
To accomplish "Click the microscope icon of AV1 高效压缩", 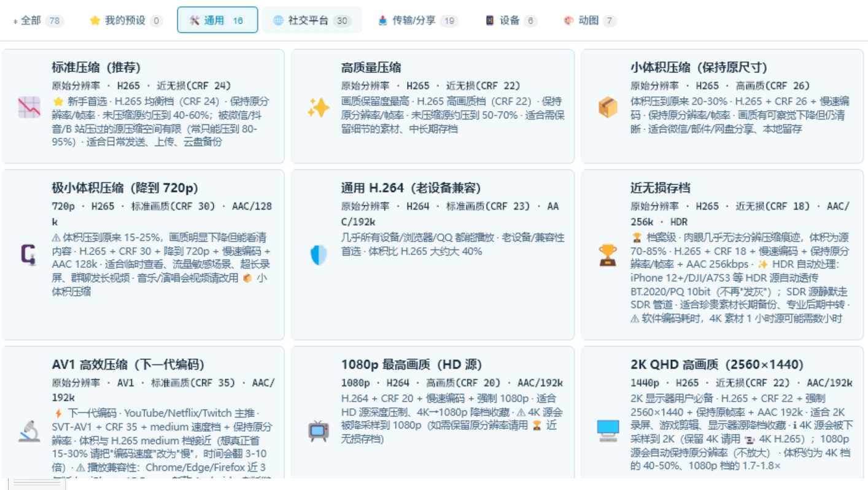I will click(x=29, y=431).
